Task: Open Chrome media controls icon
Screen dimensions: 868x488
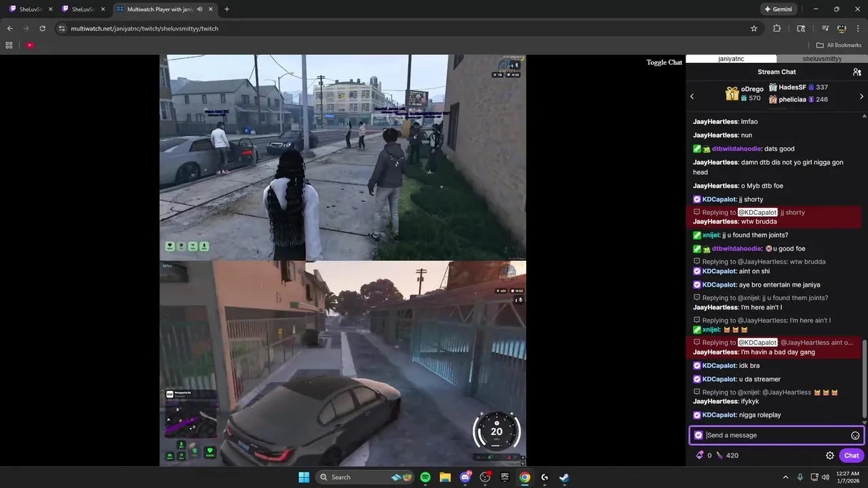Action: click(825, 28)
